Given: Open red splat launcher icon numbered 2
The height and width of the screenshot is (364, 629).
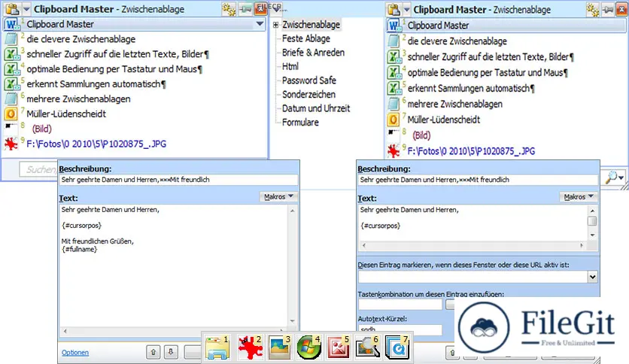Looking at the screenshot, I should point(250,347).
